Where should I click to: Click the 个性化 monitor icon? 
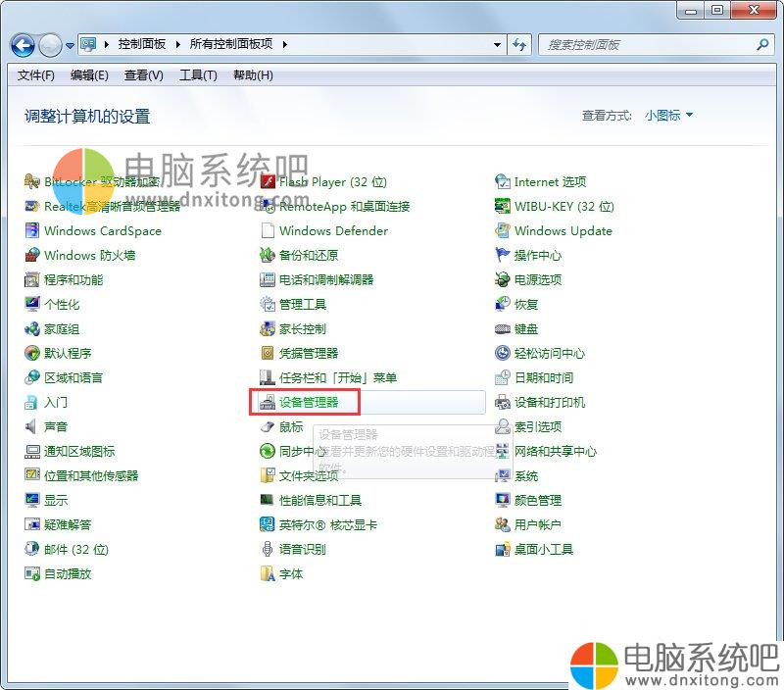(32, 304)
